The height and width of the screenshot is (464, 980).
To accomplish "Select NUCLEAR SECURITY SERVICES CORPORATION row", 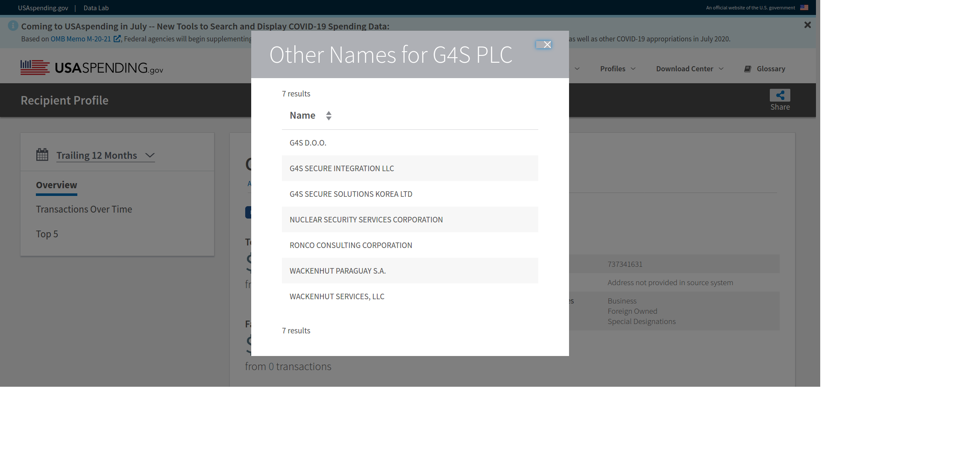I will [410, 219].
